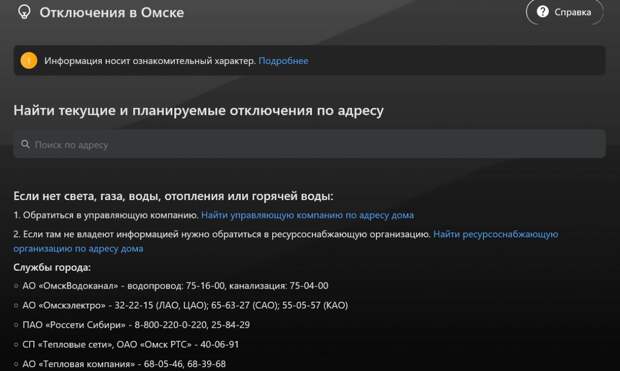Click the lightbulb logo icon
This screenshot has width=620, height=371.
point(24,12)
